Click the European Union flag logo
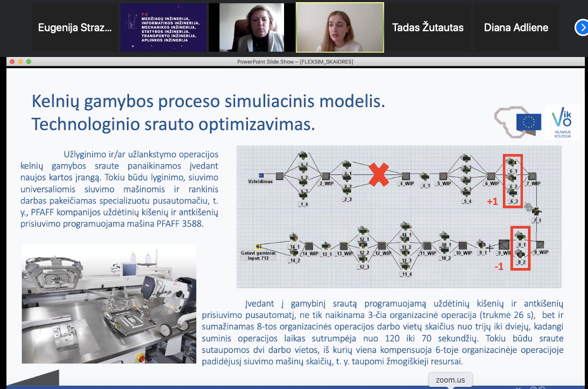This screenshot has height=389, width=588. tap(528, 122)
